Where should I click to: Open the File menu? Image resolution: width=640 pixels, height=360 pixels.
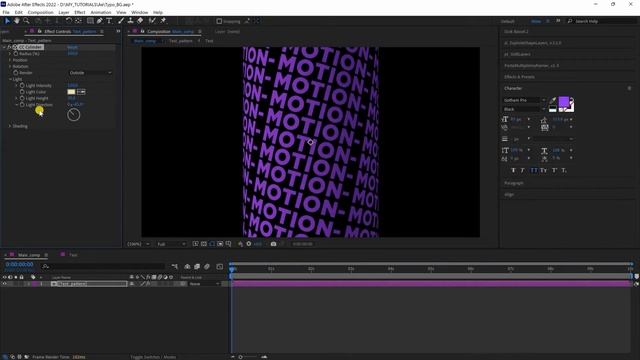click(x=6, y=13)
